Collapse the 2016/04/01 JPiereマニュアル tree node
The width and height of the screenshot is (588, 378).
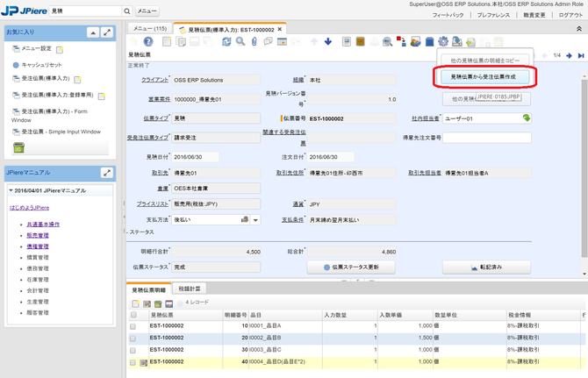point(11,190)
